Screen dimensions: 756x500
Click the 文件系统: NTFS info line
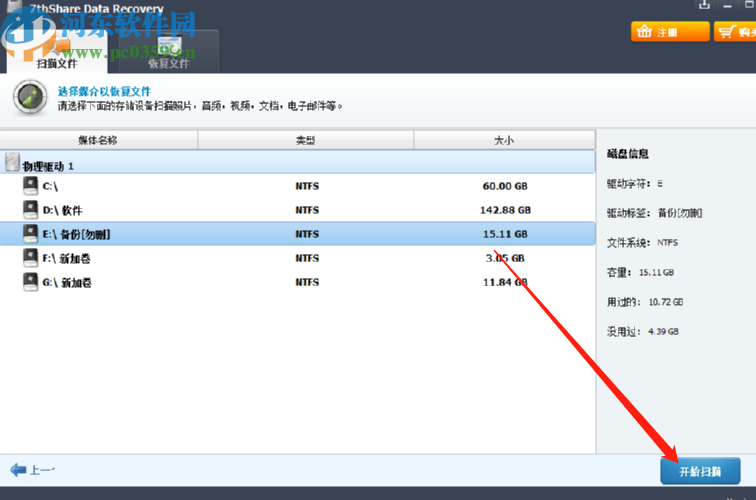(642, 243)
